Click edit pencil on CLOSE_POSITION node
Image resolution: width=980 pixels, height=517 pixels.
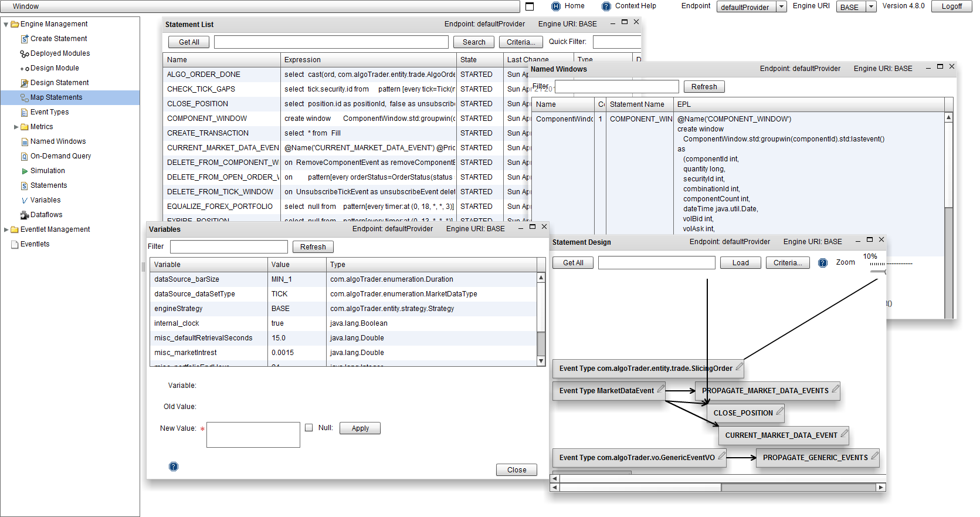coord(779,412)
